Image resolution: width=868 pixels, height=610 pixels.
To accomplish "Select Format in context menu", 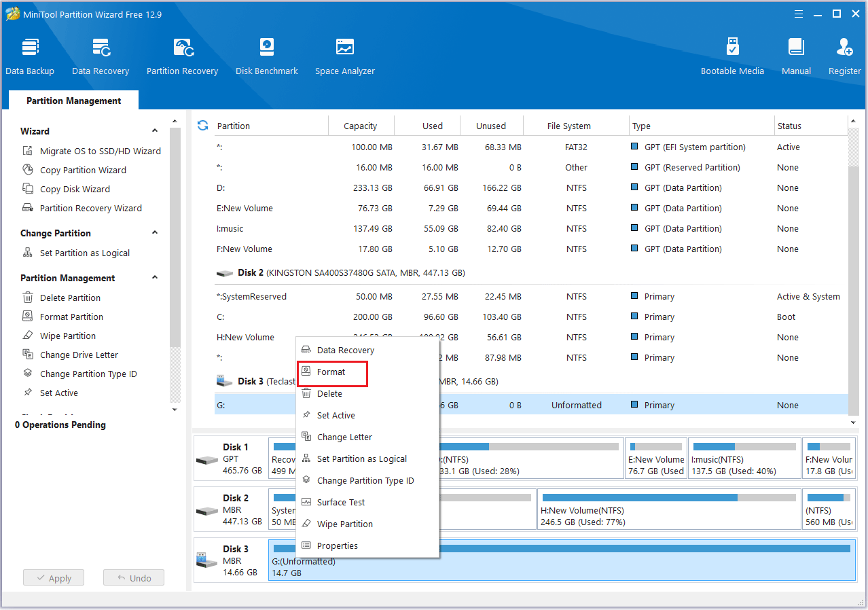I will 367,372.
